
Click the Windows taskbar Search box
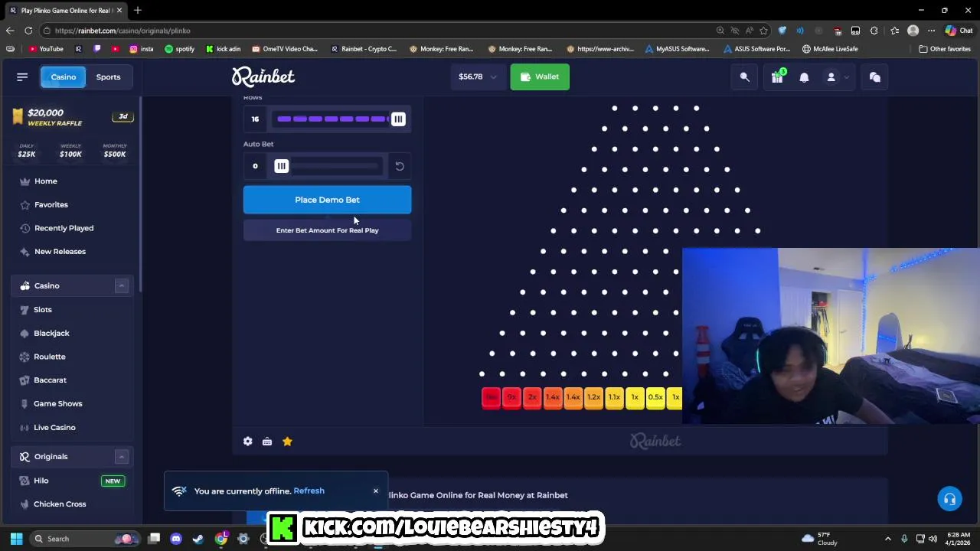[x=84, y=539]
